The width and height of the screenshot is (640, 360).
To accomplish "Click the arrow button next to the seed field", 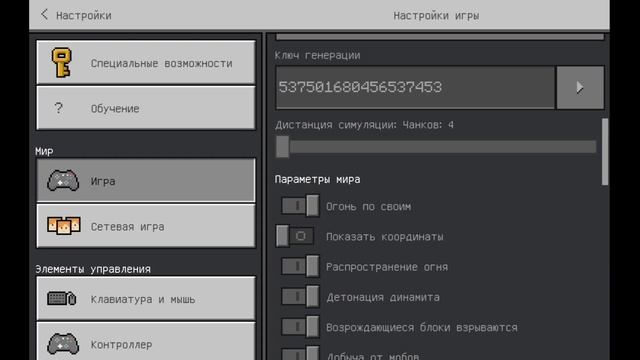I will [580, 87].
